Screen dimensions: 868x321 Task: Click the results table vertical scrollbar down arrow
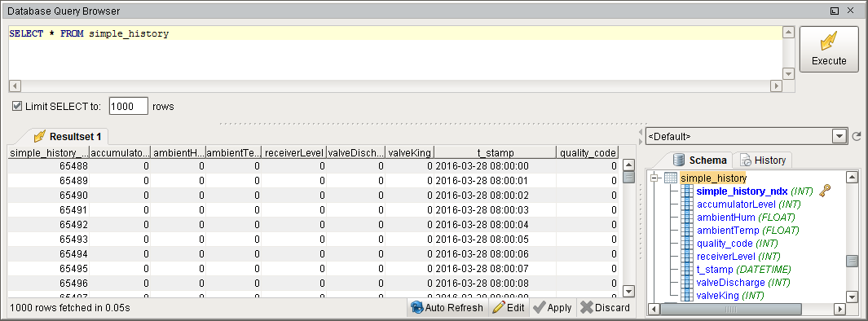click(628, 291)
